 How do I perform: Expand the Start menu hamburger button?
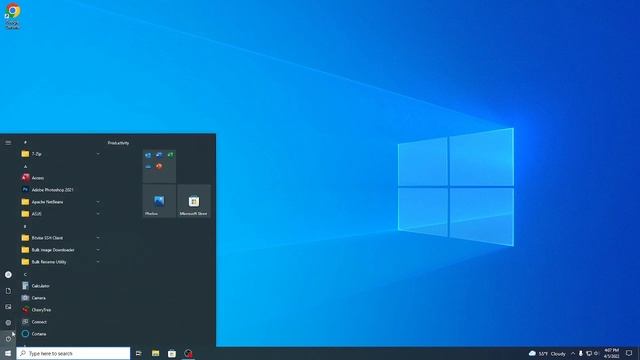click(x=8, y=142)
